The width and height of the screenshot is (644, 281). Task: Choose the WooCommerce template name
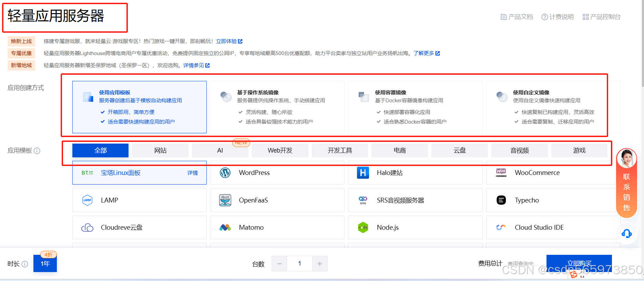537,173
